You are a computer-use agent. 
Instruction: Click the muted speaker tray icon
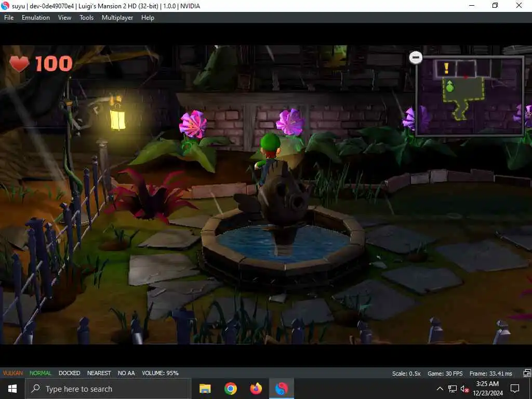click(x=464, y=389)
